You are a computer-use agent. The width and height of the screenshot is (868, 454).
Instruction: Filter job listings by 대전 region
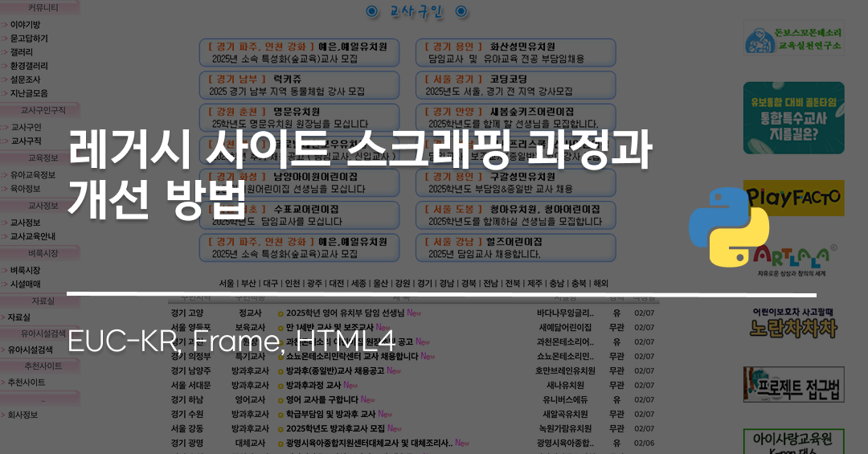point(337,284)
